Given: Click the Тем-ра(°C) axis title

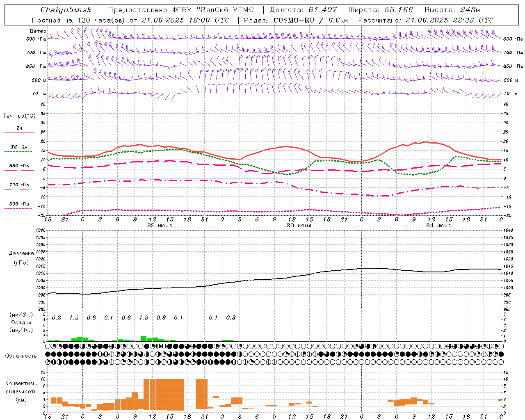Looking at the screenshot, I should [x=19, y=116].
